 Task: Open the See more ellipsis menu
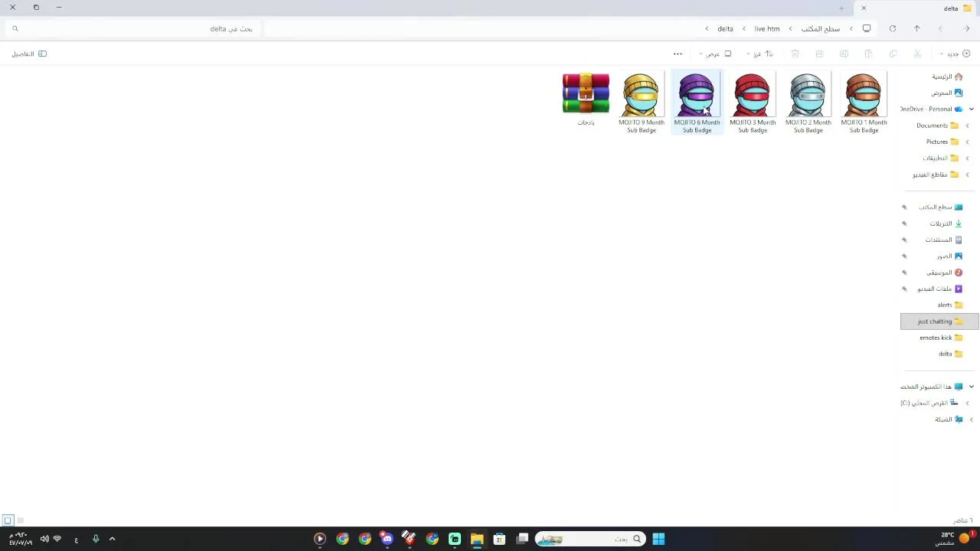(x=678, y=54)
